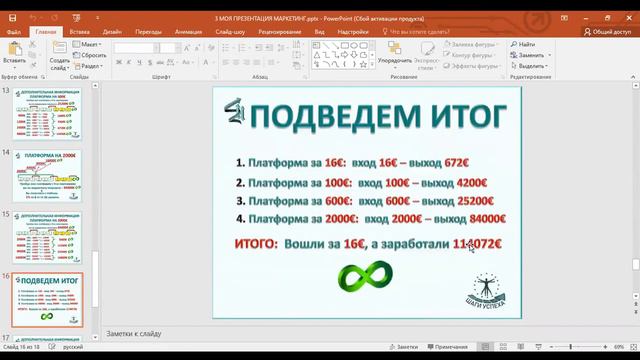Toggle strikethrough abc formatting
This screenshot has width=640, height=360.
160,62
